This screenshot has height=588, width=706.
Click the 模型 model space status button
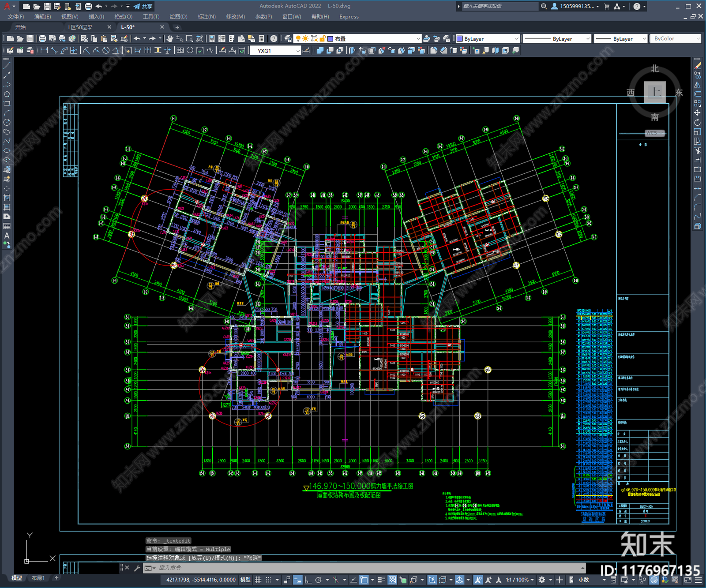(245, 580)
